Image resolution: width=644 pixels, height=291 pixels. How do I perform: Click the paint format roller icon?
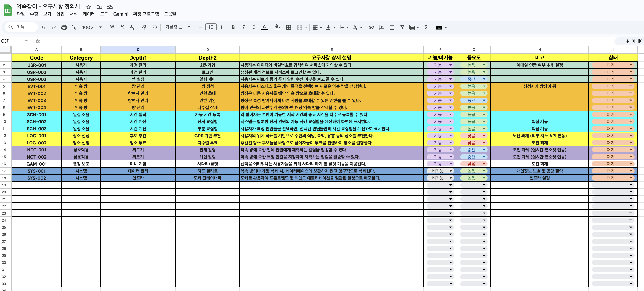[x=74, y=27]
